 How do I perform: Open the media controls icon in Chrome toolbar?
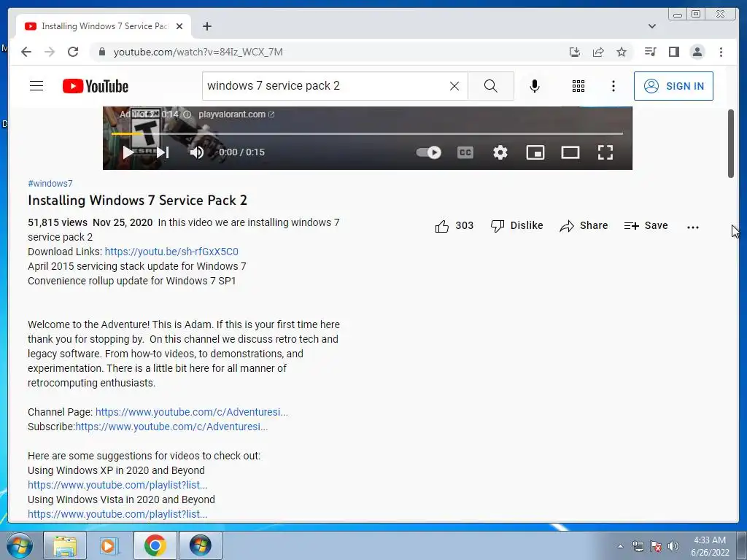pyautogui.click(x=650, y=52)
